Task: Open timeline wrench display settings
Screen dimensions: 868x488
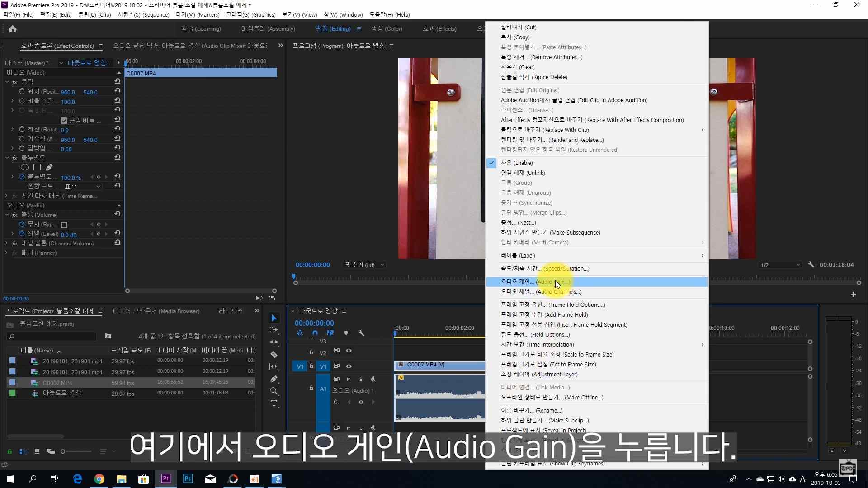Action: (x=361, y=333)
